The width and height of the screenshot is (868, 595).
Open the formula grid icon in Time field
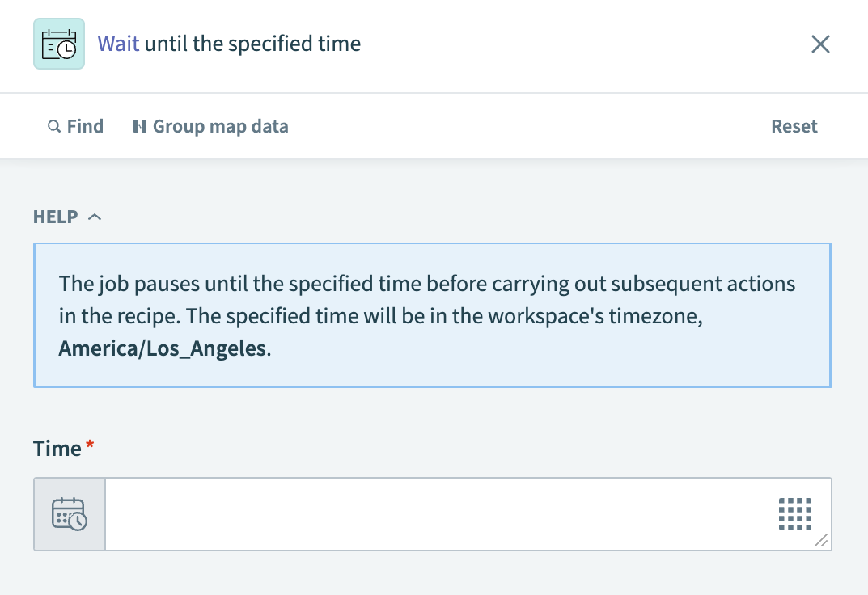tap(796, 513)
